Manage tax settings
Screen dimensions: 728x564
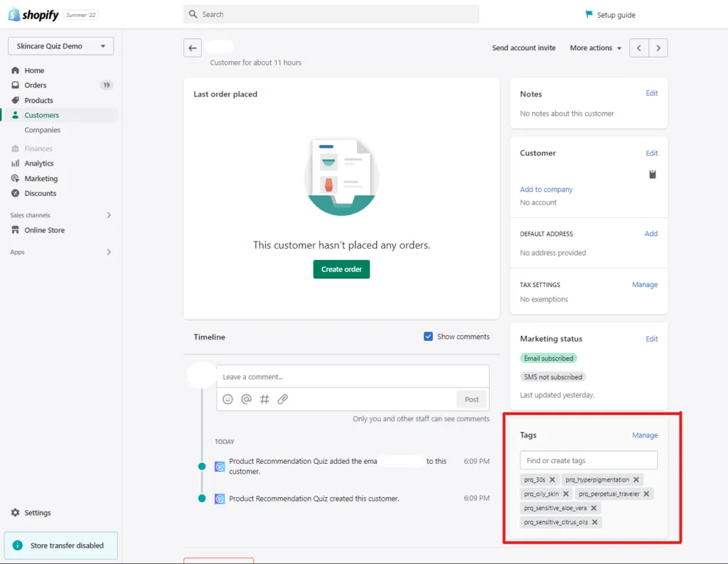(x=644, y=284)
